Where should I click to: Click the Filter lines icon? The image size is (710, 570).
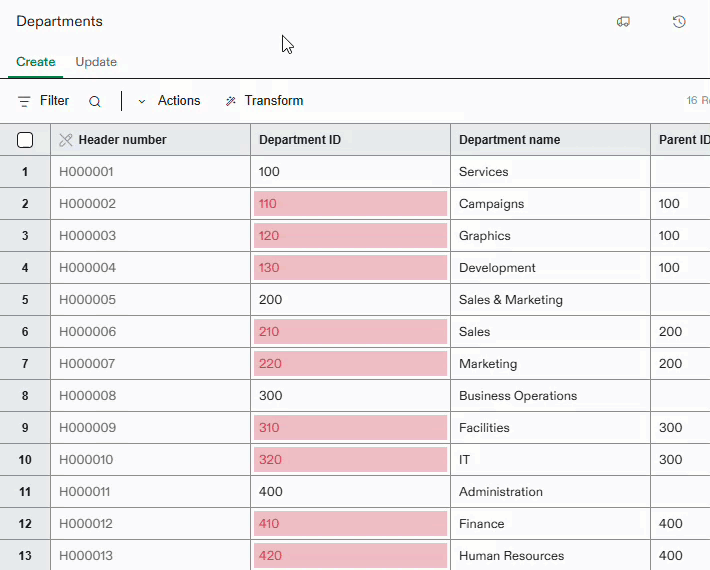click(24, 101)
